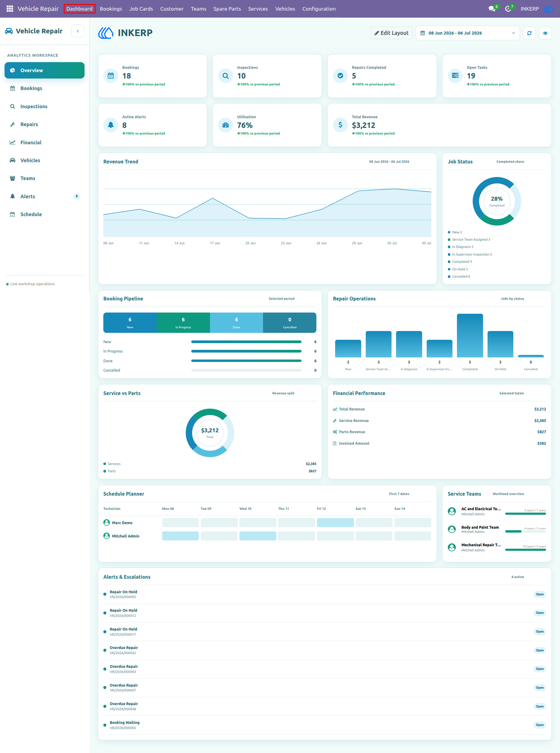Click the Edit Layout button

(x=391, y=33)
